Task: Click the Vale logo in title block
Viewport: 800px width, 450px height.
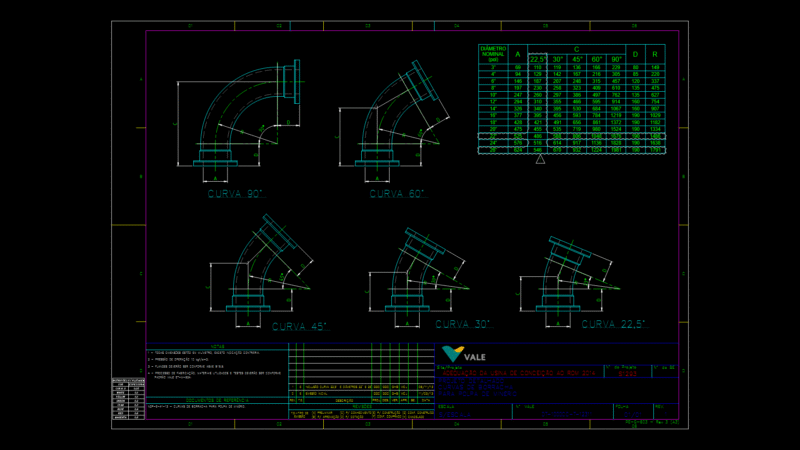Action: pyautogui.click(x=463, y=354)
